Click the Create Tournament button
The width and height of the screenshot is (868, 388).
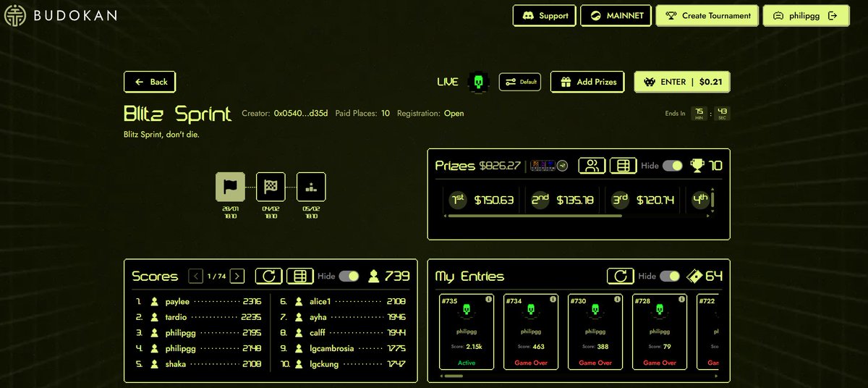(x=707, y=15)
